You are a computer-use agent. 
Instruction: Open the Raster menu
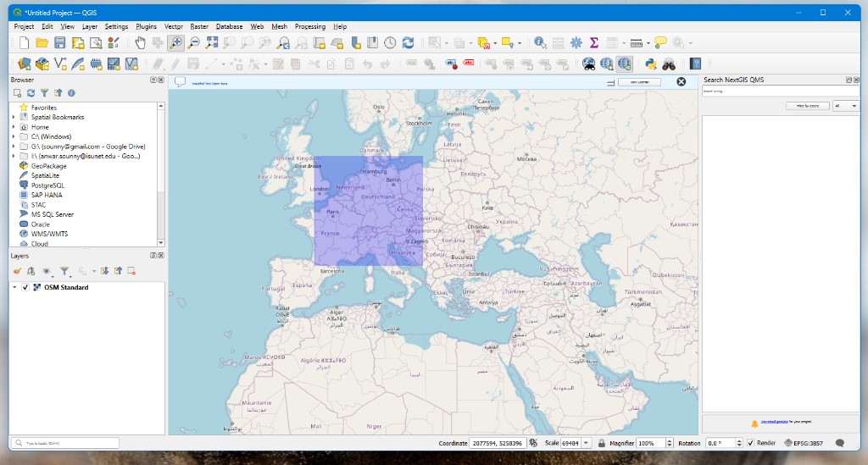199,26
